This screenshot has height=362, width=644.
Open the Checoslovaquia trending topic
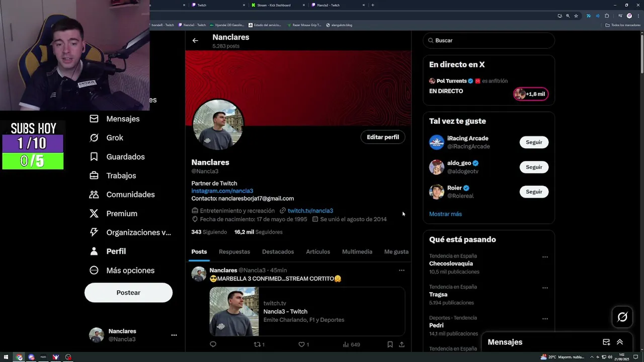point(451,264)
